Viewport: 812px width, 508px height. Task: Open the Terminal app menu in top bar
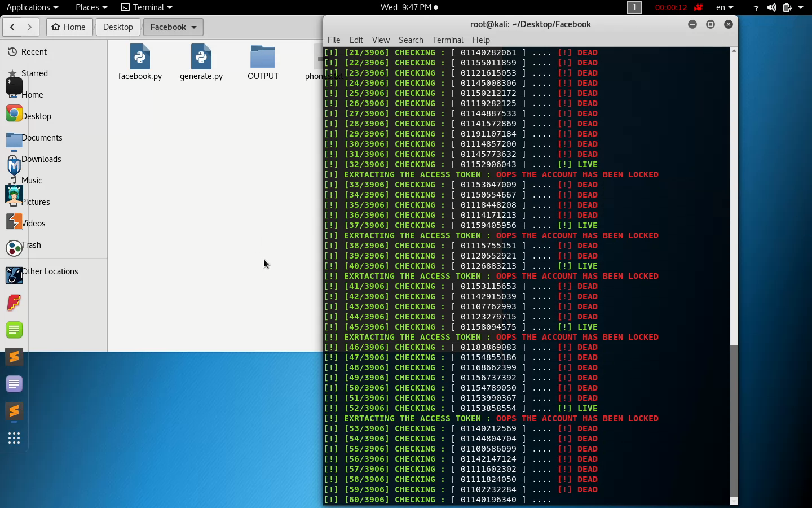147,7
